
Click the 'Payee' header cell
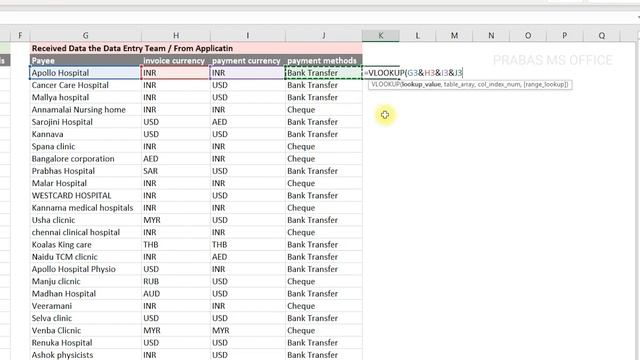pyautogui.click(x=85, y=60)
